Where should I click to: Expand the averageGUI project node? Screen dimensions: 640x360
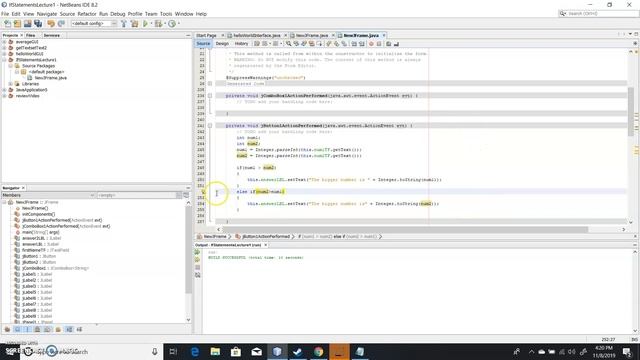click(4, 42)
